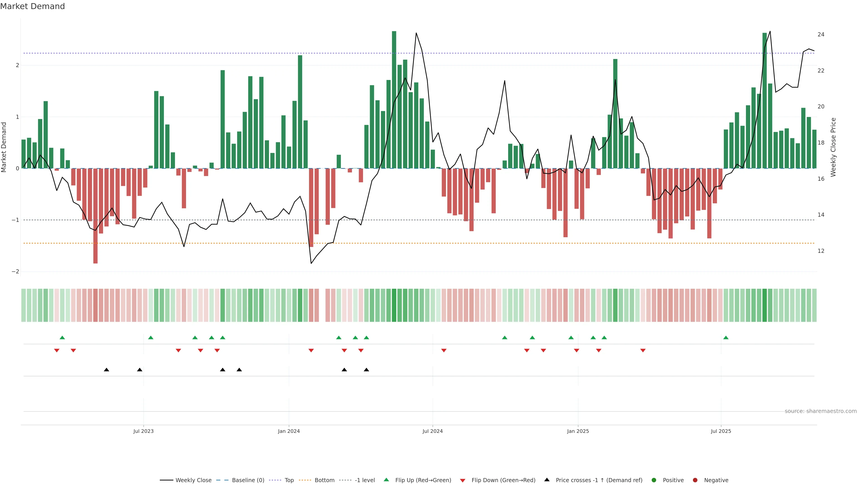The width and height of the screenshot is (868, 488).
Task: Click the green Positive legend dot
Action: tap(654, 480)
